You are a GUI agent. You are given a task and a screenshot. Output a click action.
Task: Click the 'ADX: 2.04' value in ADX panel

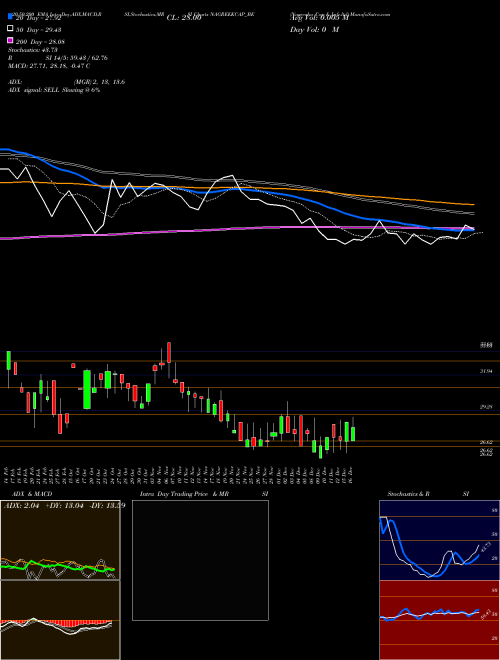pos(21,506)
